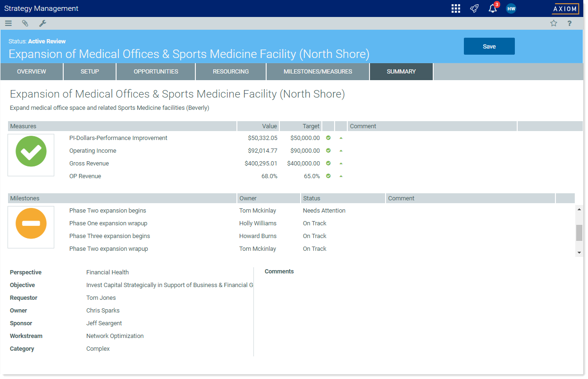The image size is (588, 379).
Task: Click the green checkmark Measures status badge
Action: point(31,152)
